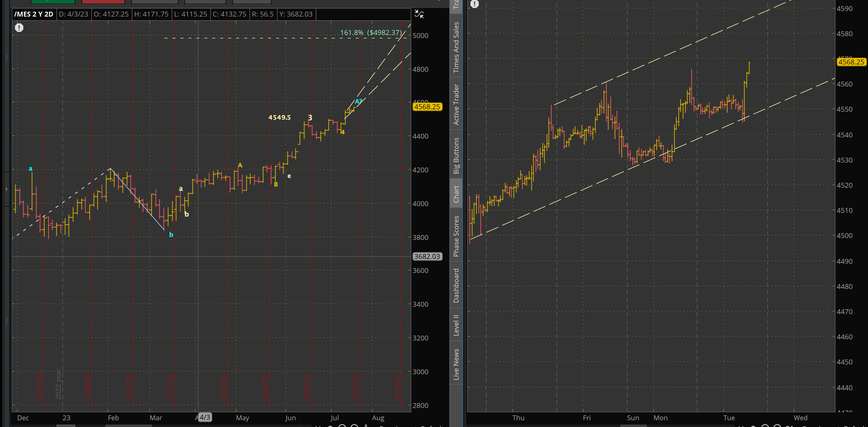
Task: Click the D: 4/3/23 date readout
Action: point(74,14)
